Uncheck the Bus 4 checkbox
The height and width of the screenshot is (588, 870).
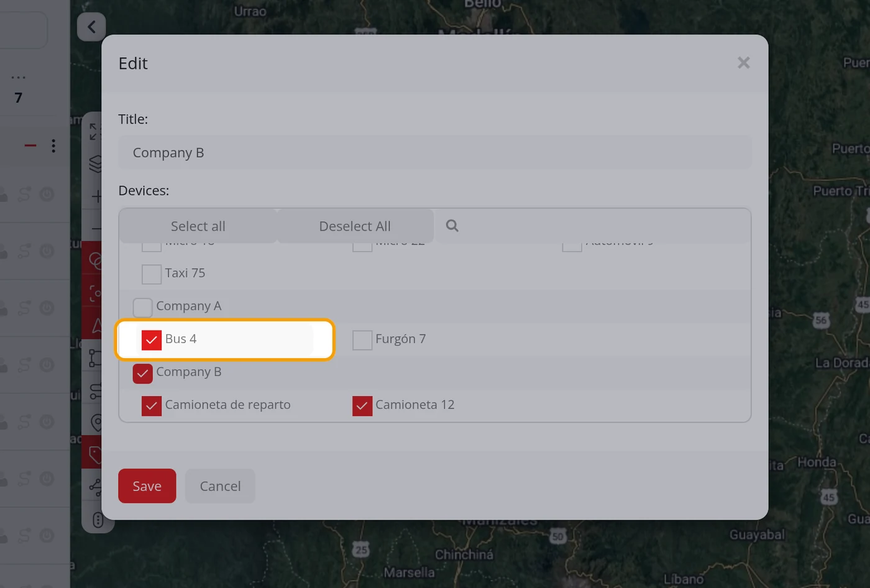[152, 339]
